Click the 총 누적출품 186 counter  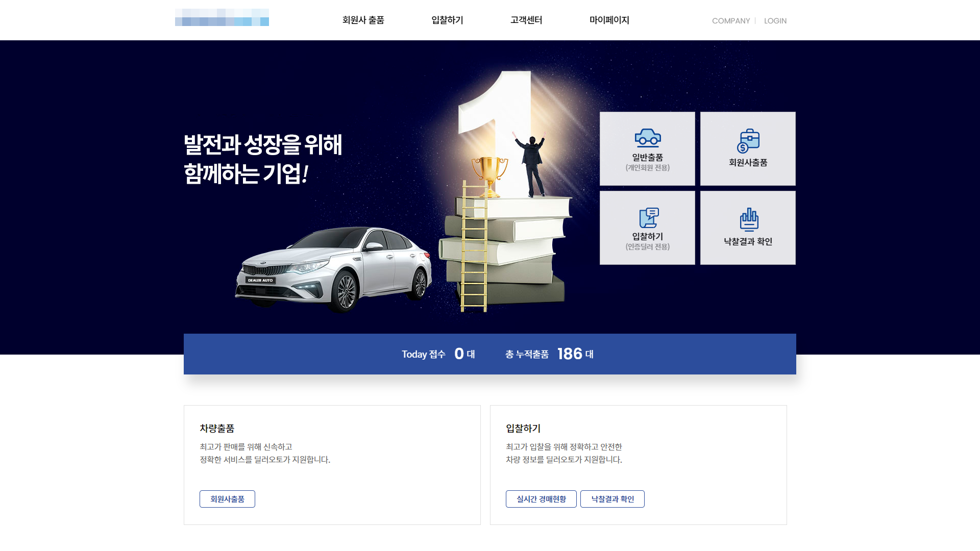pos(549,354)
